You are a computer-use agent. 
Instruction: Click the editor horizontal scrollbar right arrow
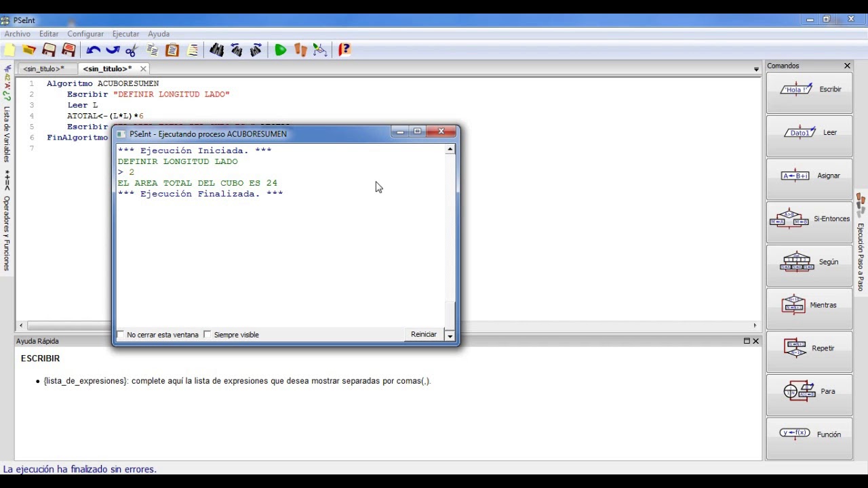pyautogui.click(x=755, y=326)
